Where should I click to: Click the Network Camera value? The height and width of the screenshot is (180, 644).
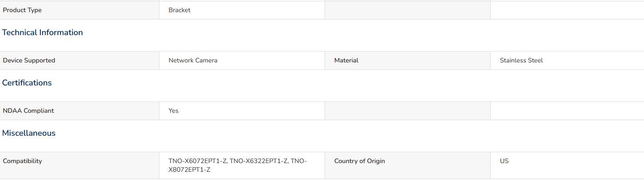193,60
